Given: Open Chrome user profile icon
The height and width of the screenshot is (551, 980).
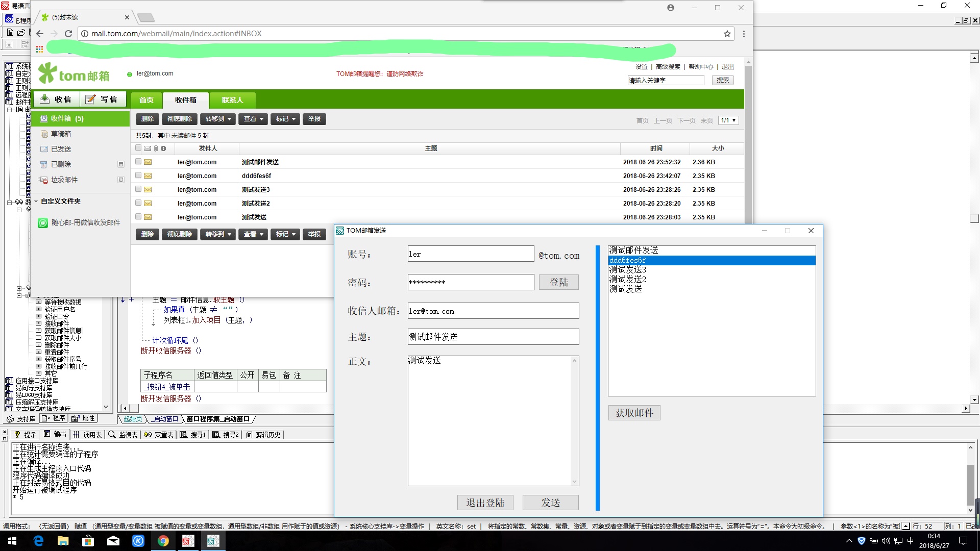Looking at the screenshot, I should click(x=671, y=8).
